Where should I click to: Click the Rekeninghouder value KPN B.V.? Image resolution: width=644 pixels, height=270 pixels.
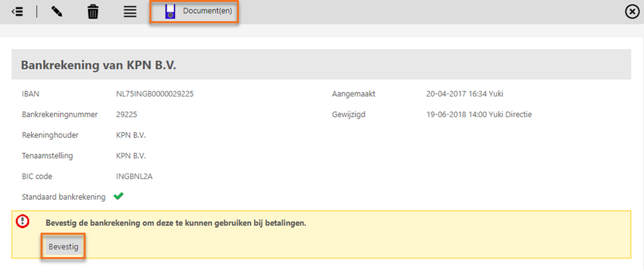pos(131,135)
